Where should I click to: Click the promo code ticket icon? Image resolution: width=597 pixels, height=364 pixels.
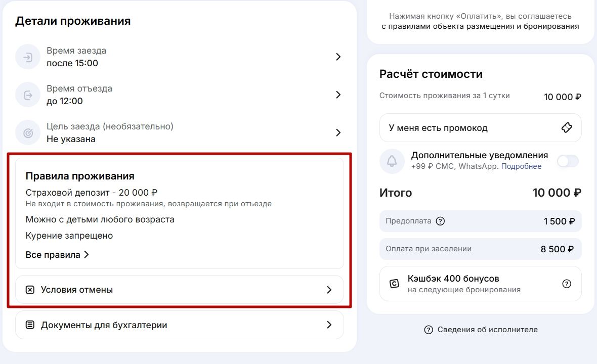[567, 128]
